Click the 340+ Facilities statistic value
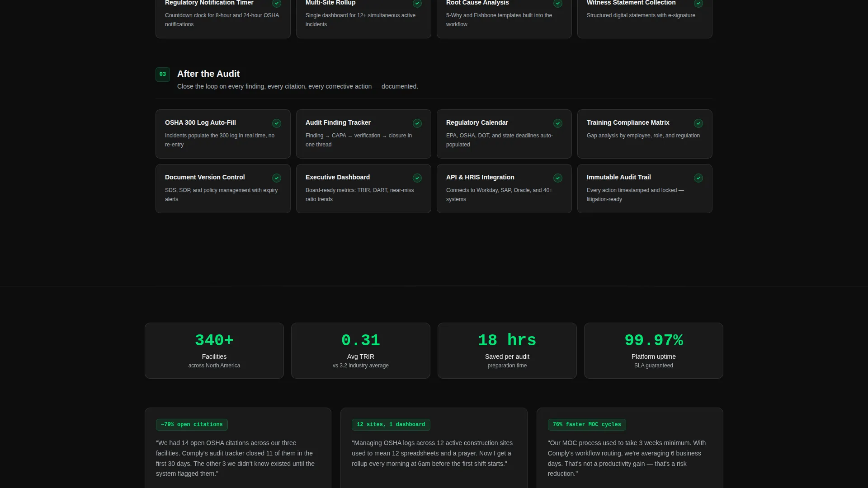This screenshot has height=488, width=868. click(214, 340)
